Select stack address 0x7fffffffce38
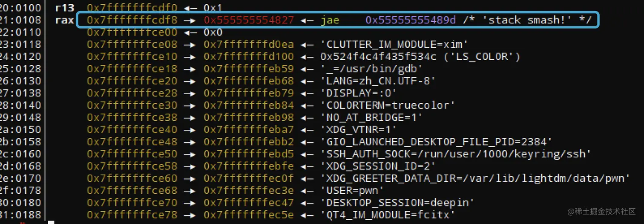Screen dimensions: 644x224 [x=132, y=117]
